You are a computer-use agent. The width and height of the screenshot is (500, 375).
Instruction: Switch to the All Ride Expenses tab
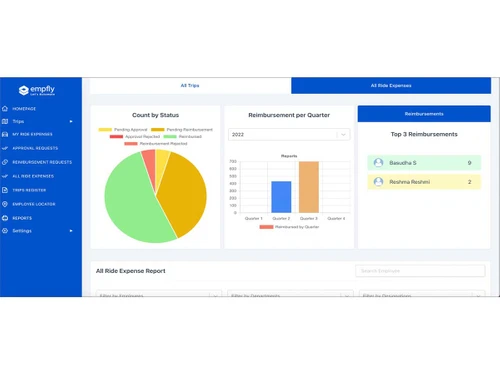391,86
